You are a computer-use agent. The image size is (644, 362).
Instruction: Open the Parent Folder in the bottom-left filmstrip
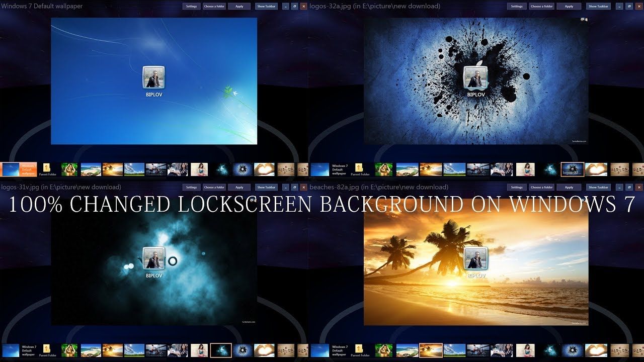[x=46, y=349]
